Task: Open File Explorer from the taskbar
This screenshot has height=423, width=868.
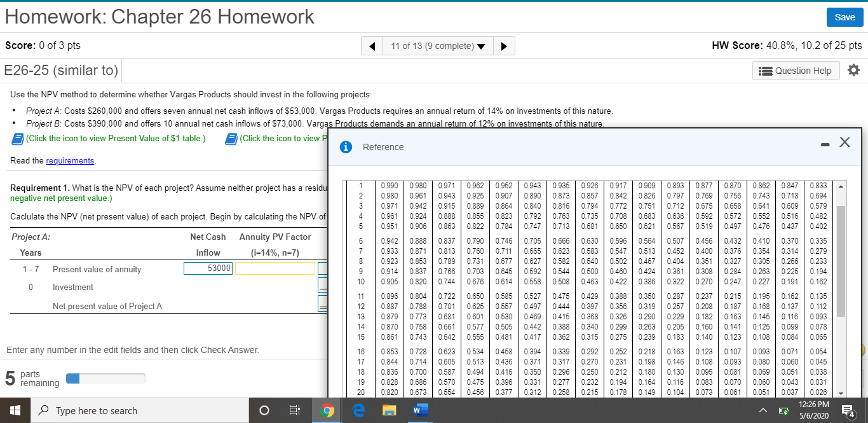Action: coord(388,410)
